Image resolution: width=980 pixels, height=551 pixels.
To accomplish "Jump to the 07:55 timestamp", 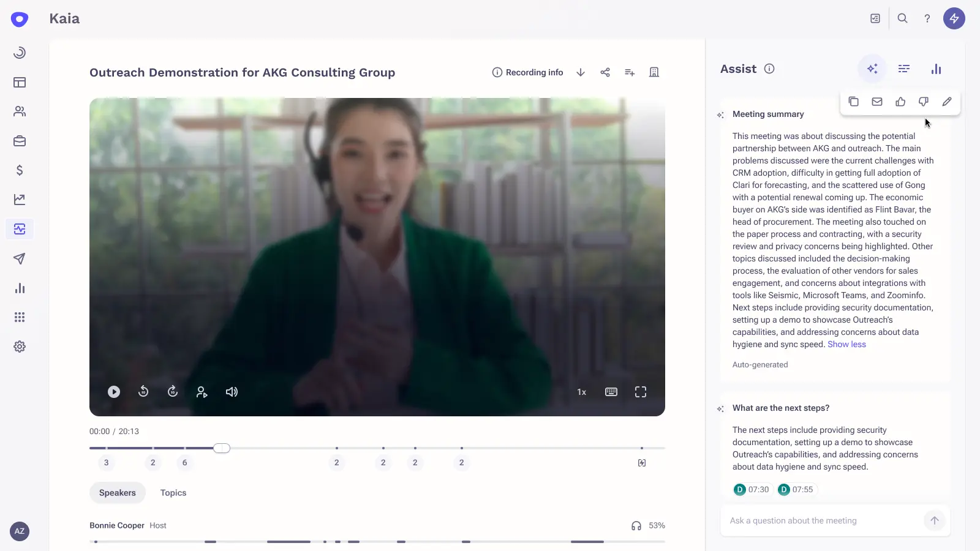I will coord(796,489).
